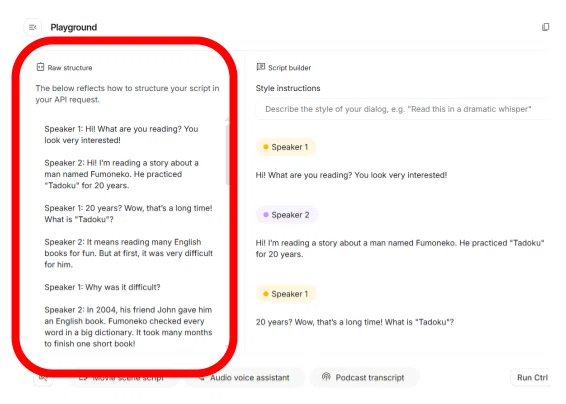
Task: Select the Podcast transcript preset
Action: click(365, 378)
